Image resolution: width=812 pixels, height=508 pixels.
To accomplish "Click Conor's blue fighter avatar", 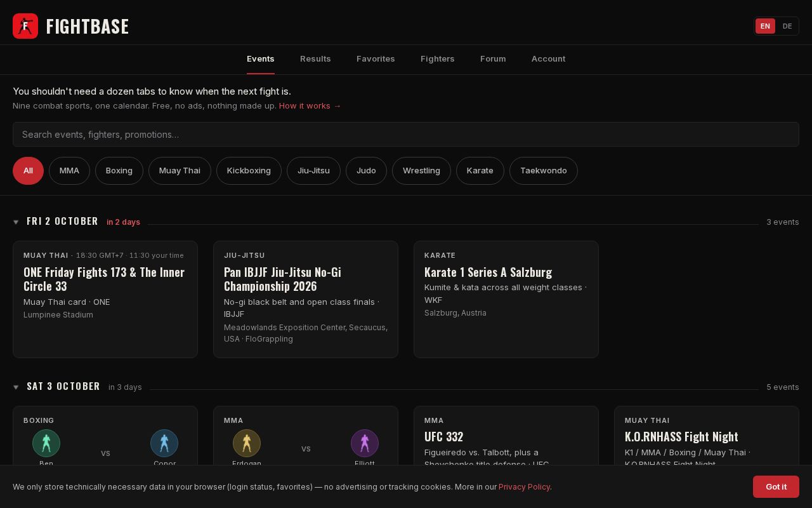I will [x=164, y=443].
